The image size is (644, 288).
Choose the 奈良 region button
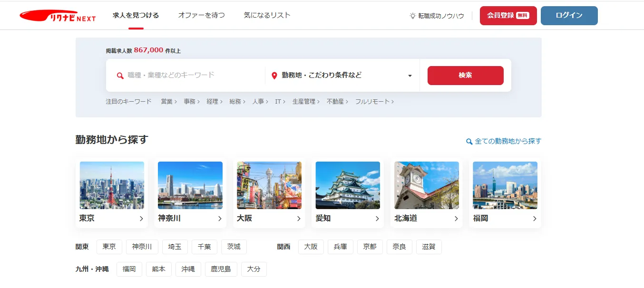coord(400,247)
